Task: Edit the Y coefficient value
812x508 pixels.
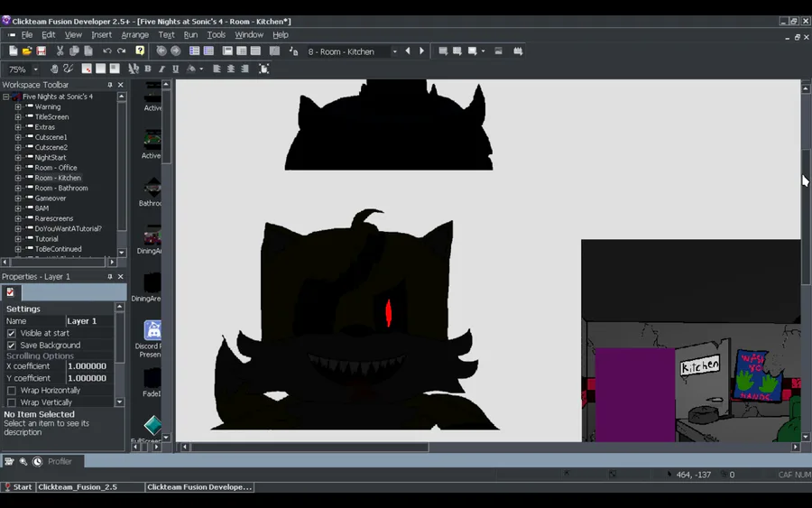Action: pos(89,378)
